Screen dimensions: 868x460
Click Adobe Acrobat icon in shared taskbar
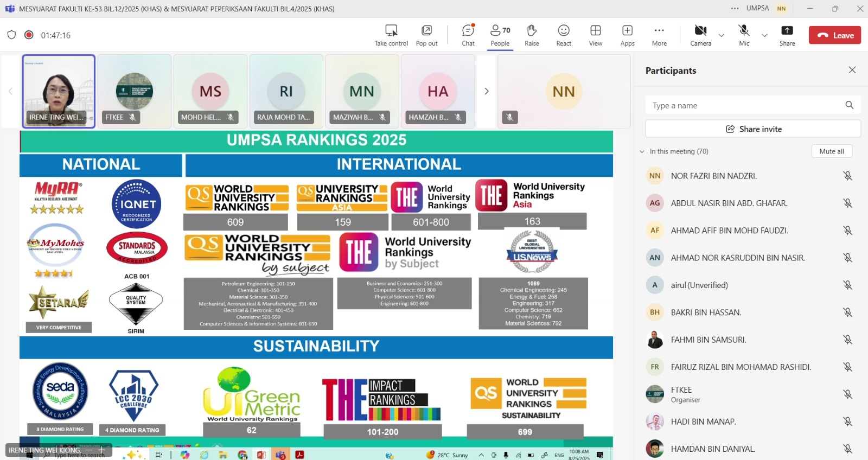[299, 455]
